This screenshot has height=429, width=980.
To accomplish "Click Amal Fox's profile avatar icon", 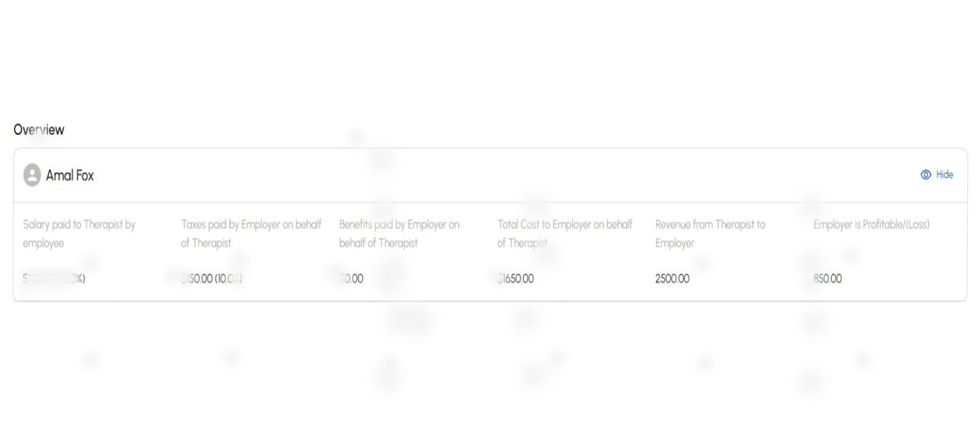I will pos(32,175).
